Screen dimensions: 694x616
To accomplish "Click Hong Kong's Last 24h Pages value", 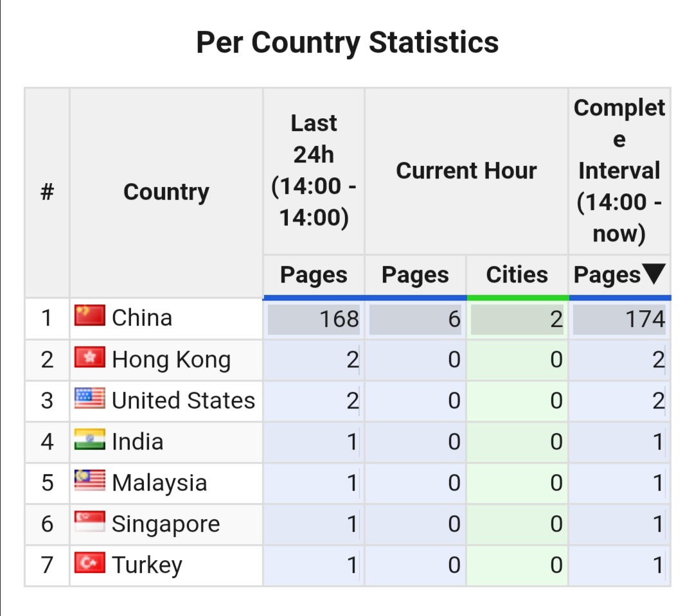I will (352, 359).
